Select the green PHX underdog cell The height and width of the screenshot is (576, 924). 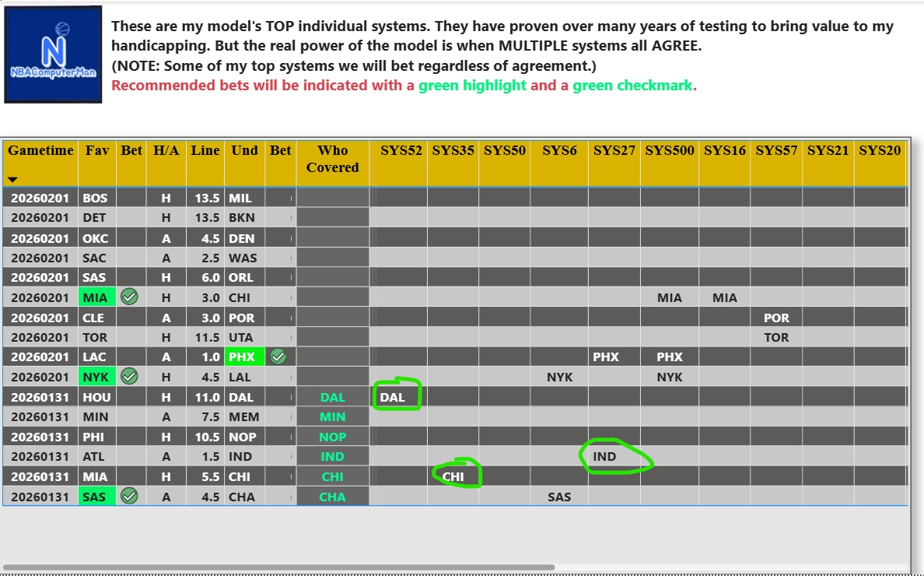coord(244,356)
